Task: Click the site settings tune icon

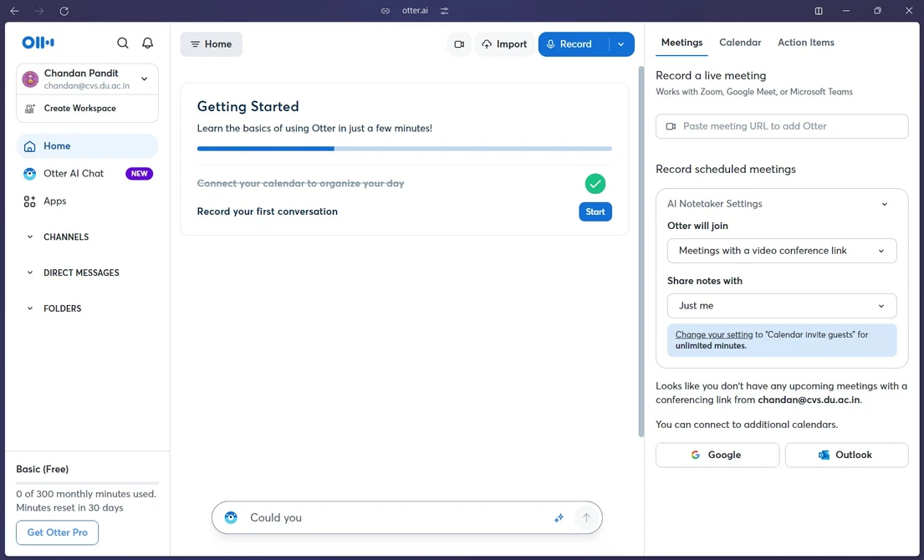Action: point(444,11)
